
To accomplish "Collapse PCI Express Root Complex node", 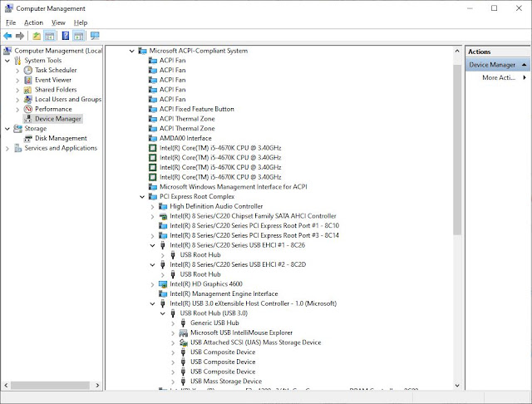I will tap(142, 197).
